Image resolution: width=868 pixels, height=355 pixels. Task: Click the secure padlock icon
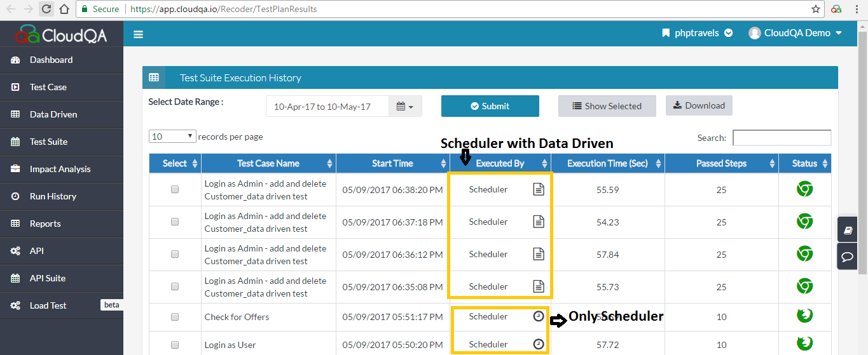(x=84, y=9)
